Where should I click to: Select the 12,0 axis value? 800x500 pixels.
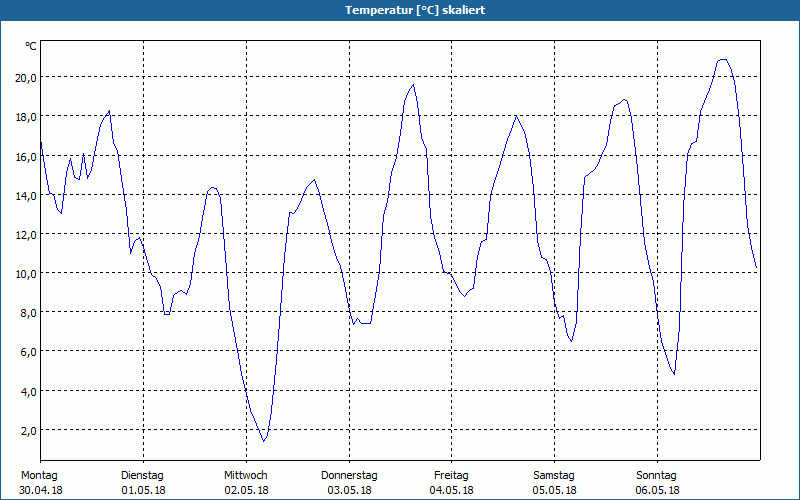26,235
